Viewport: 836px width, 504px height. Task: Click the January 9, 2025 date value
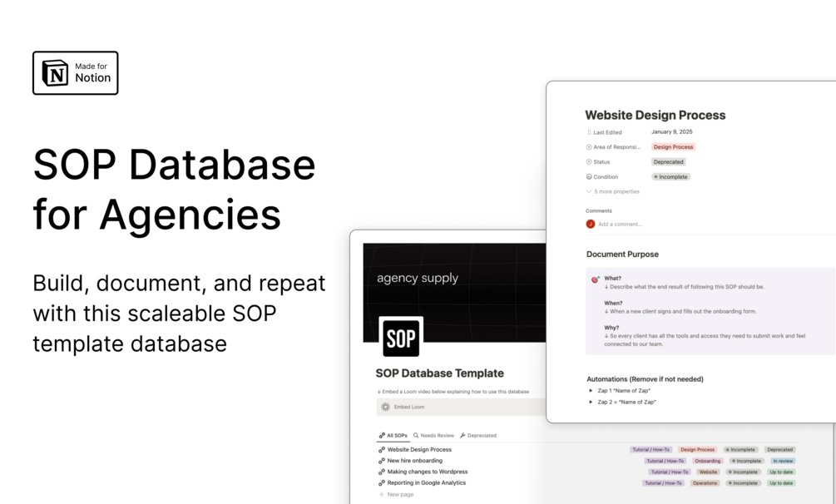tap(672, 131)
